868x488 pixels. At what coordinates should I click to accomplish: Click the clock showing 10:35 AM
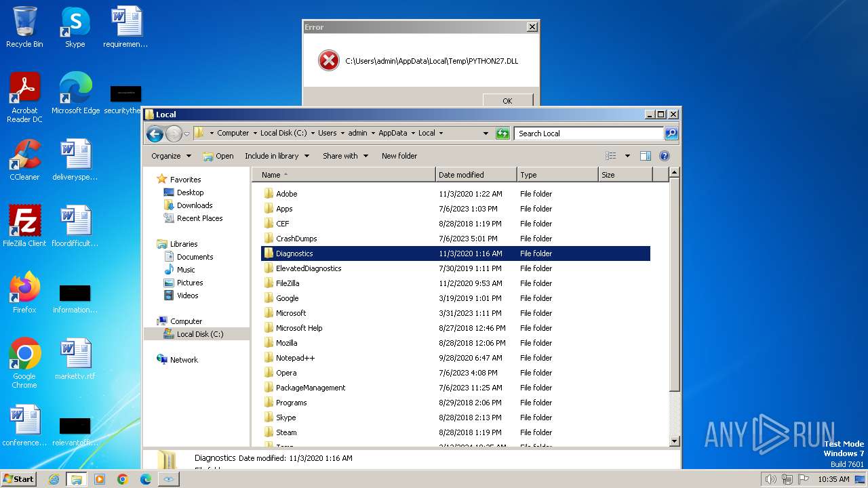pyautogui.click(x=833, y=479)
